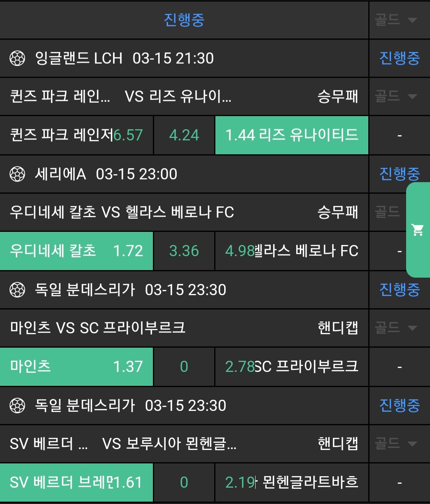This screenshot has width=430, height=504.
Task: Pick the 4.24 draw odds
Action: click(184, 135)
